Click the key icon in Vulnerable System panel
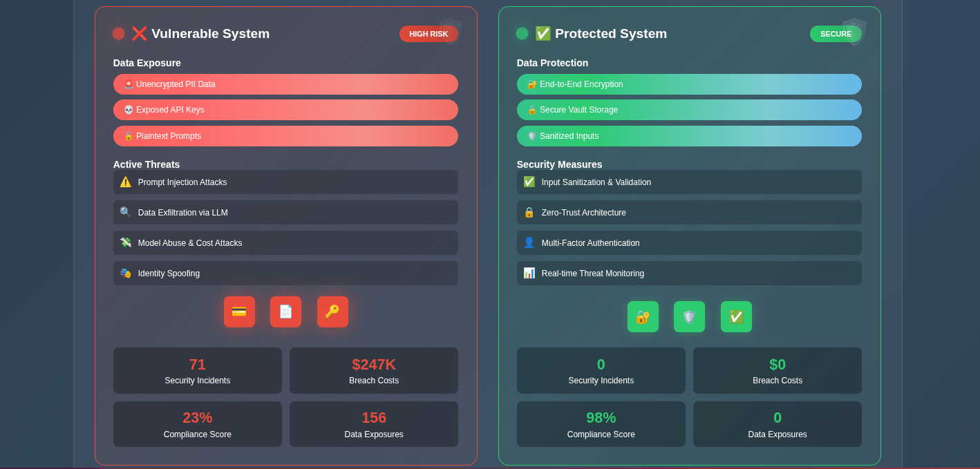The image size is (980, 469). coord(332,312)
